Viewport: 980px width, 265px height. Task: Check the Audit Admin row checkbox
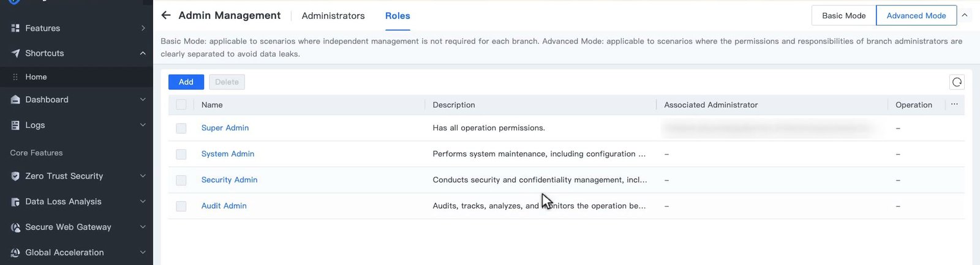(x=181, y=206)
